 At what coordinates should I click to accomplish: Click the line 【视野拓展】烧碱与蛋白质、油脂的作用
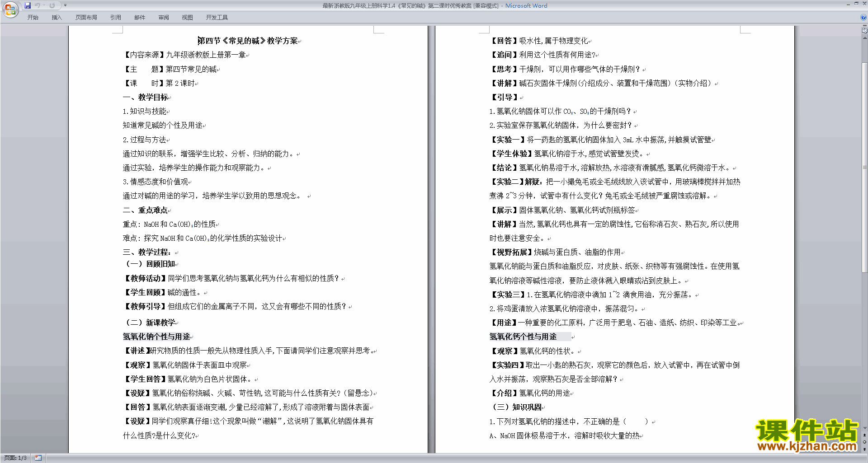point(555,252)
